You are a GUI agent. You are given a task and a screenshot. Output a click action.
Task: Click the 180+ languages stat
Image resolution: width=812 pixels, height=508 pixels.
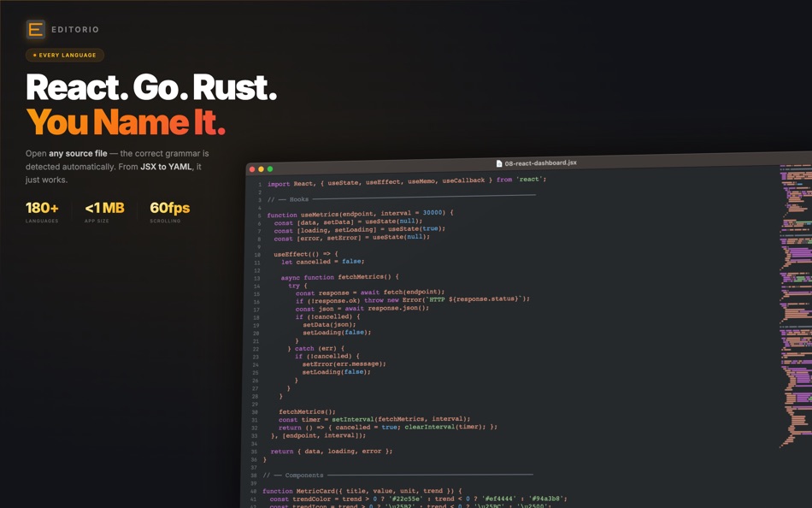click(42, 212)
